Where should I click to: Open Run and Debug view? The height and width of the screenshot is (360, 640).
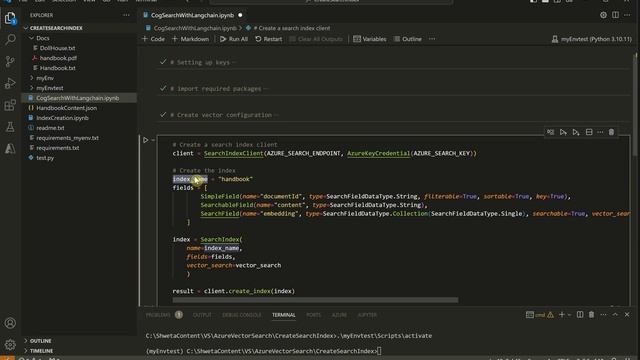coord(10,83)
